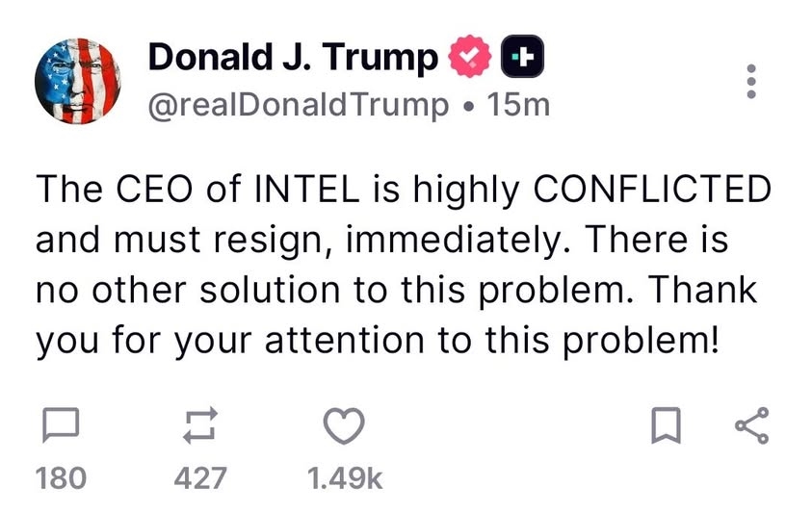Screen dimensions: 812x512
Task: Tap the ReTruth repost arrows icon
Action: [200, 425]
